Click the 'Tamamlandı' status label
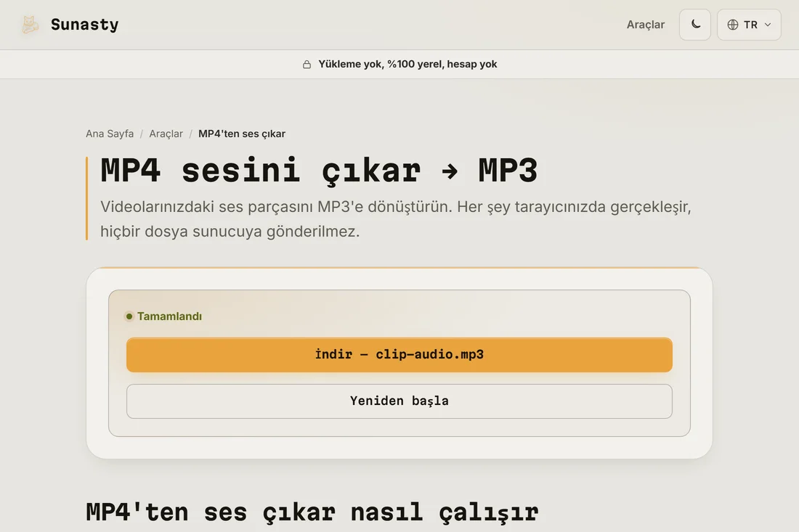Viewport: 799px width, 532px height. [x=169, y=316]
